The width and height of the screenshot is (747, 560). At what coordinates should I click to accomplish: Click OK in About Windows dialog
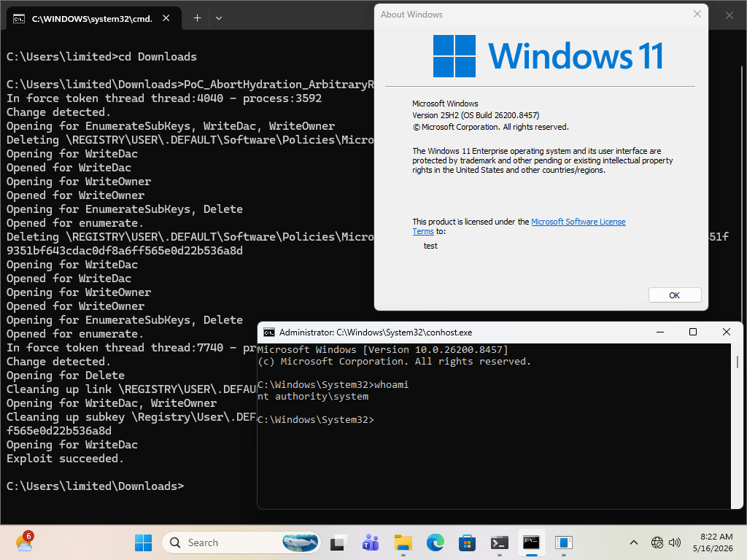pos(674,295)
